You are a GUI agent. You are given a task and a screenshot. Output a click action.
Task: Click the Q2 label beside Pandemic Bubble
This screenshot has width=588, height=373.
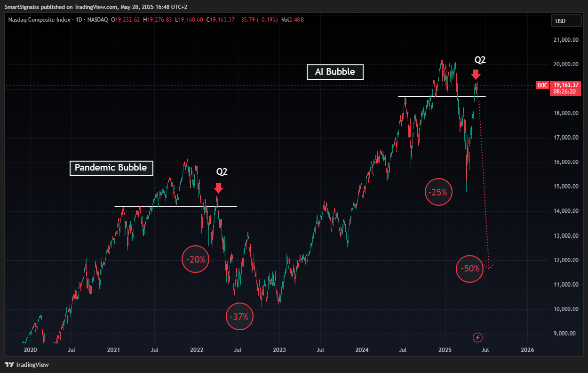click(x=222, y=171)
